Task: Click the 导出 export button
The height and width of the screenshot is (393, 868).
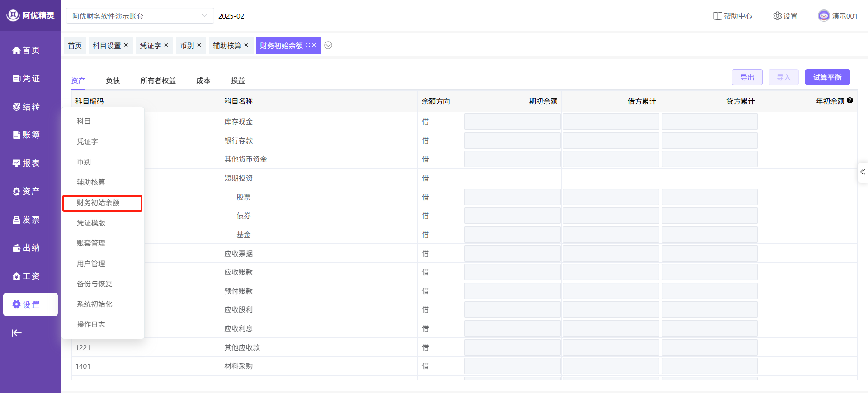Action: 747,77
